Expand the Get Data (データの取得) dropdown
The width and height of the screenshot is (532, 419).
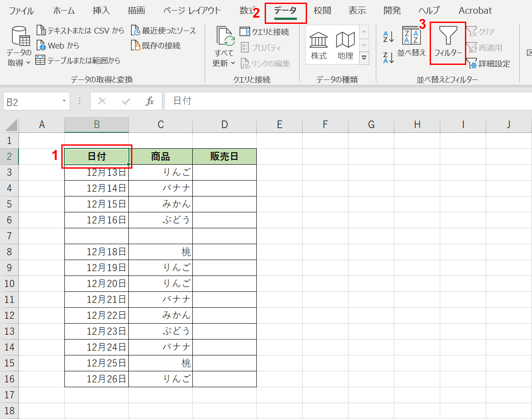[19, 58]
